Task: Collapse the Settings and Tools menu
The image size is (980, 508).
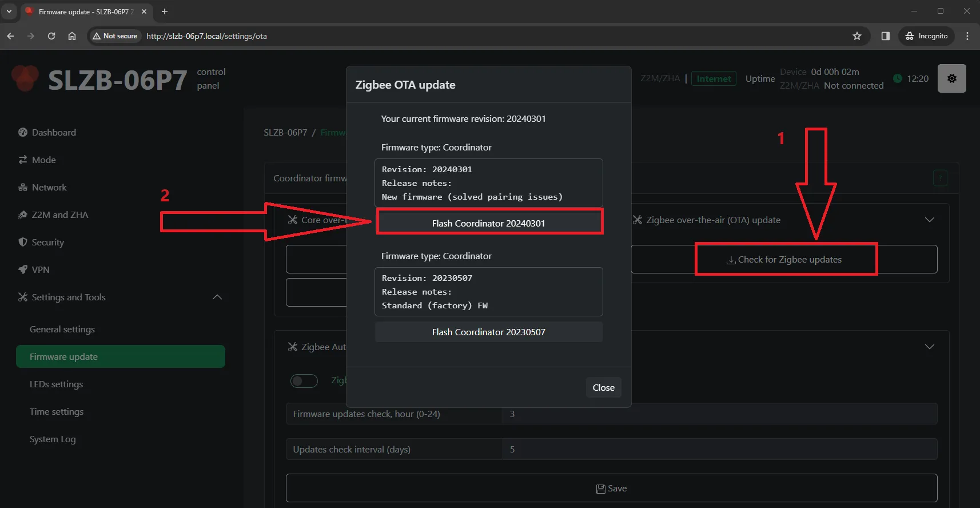Action: coord(217,297)
